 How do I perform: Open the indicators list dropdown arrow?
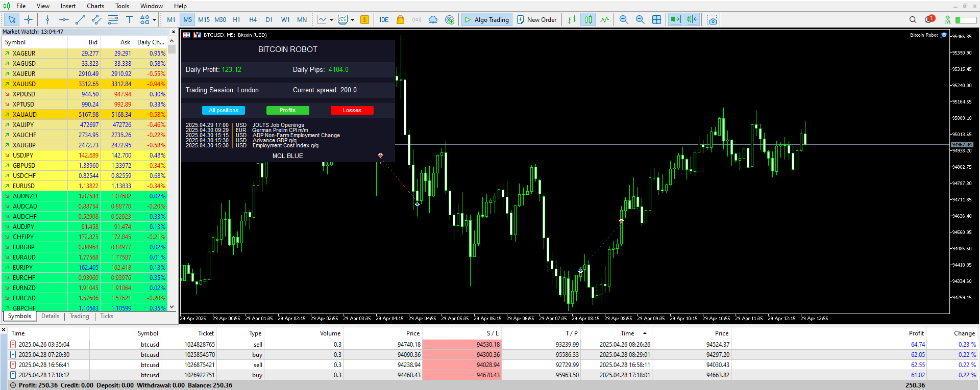click(331, 20)
